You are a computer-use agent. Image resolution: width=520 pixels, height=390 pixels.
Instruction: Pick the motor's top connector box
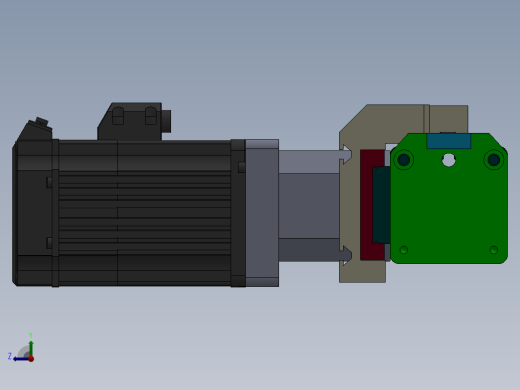point(134,121)
